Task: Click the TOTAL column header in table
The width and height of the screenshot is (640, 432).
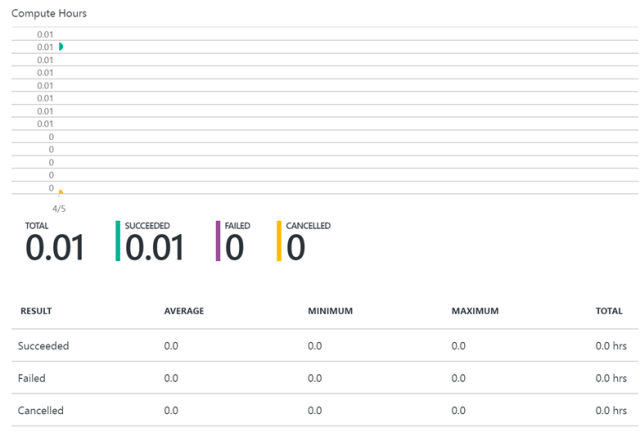Action: [x=609, y=311]
